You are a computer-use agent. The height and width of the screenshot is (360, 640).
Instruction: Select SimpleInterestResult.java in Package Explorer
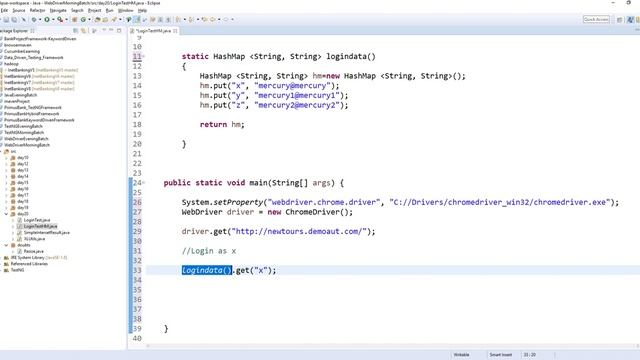tap(47, 233)
